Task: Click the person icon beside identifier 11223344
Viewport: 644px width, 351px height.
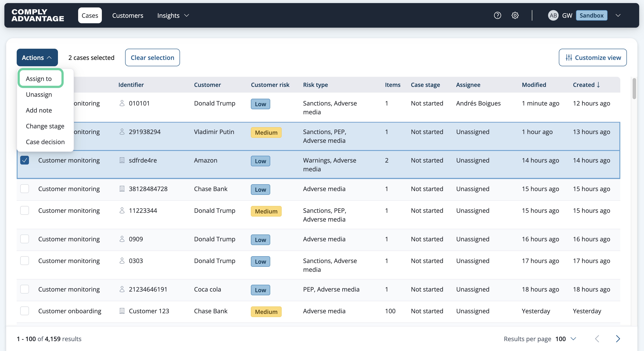Action: pos(122,210)
